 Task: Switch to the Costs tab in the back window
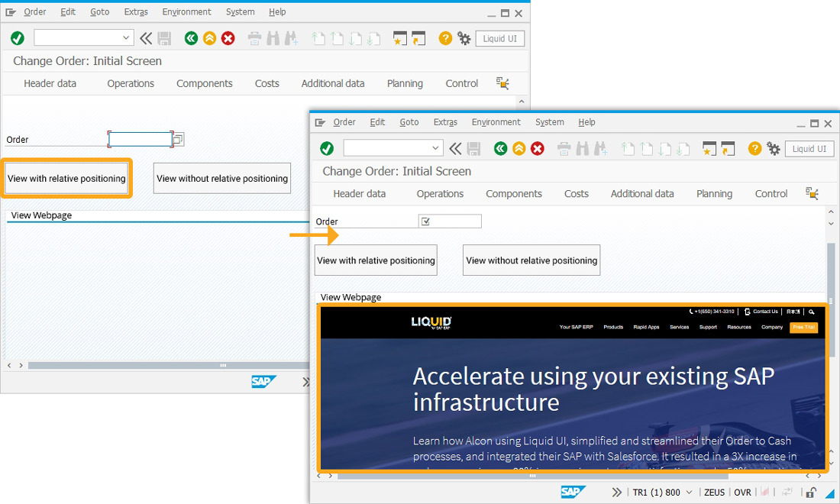click(267, 83)
